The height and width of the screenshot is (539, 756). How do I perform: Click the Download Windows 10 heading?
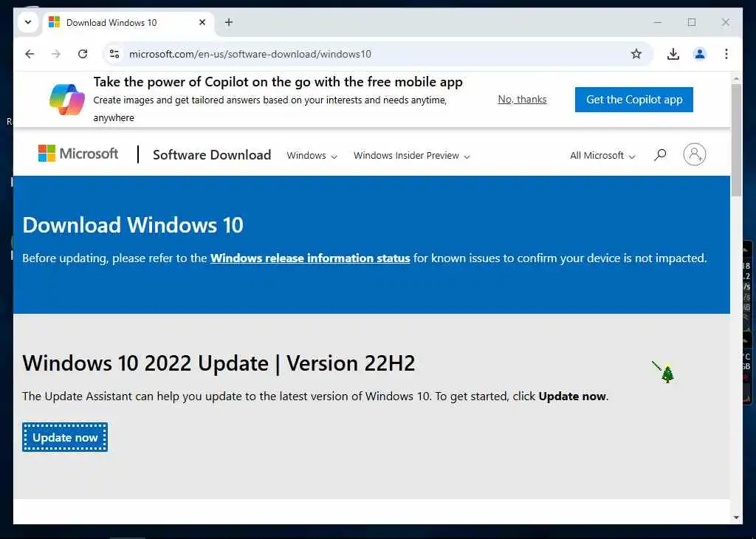[x=133, y=225]
